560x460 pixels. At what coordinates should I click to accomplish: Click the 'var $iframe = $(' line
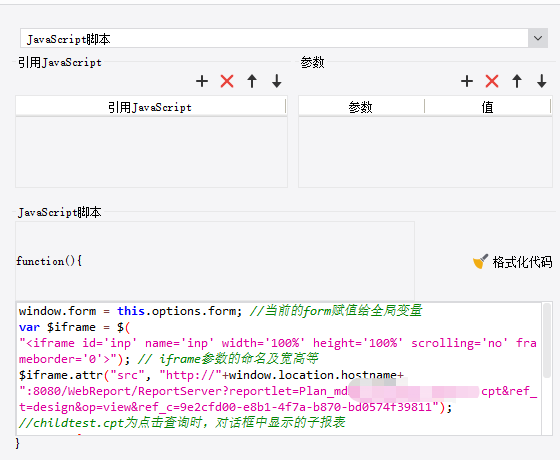click(74, 327)
